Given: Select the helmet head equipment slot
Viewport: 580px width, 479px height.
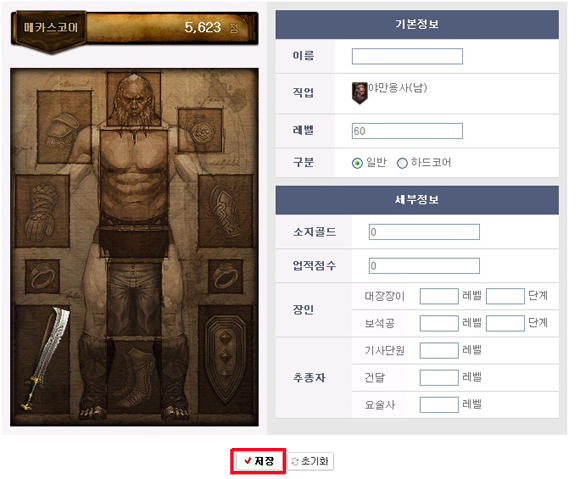Looking at the screenshot, I should [134, 99].
